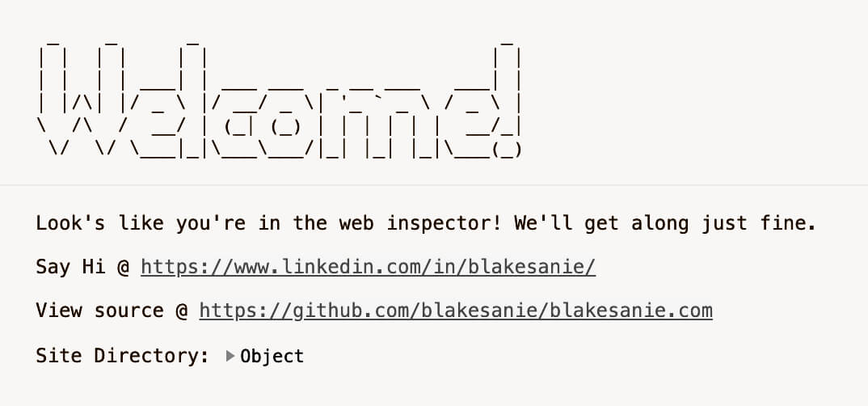Click the ASCII art letter o

coord(285,121)
